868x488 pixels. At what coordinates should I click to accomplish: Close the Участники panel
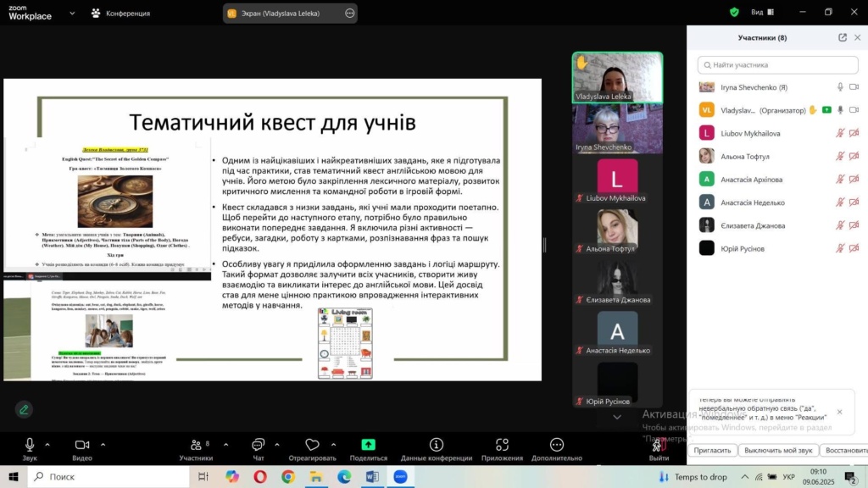(858, 37)
